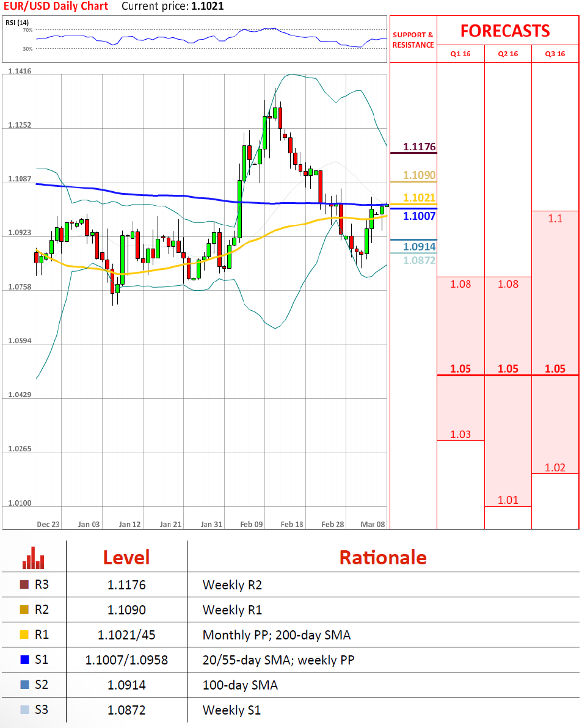Click the light 1.0872 support label
Viewport: 582px width, 728px height.
point(419,260)
